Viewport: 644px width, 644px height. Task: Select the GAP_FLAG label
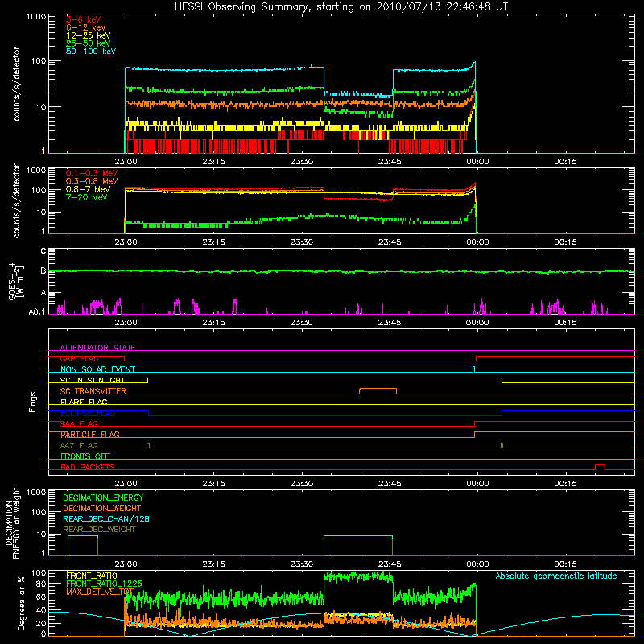[x=79, y=358]
